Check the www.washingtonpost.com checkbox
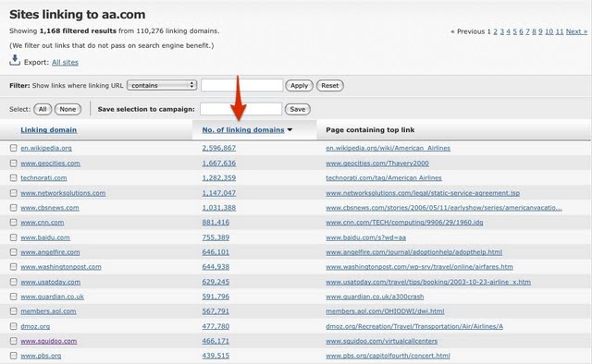The height and width of the screenshot is (364, 592). 14,267
